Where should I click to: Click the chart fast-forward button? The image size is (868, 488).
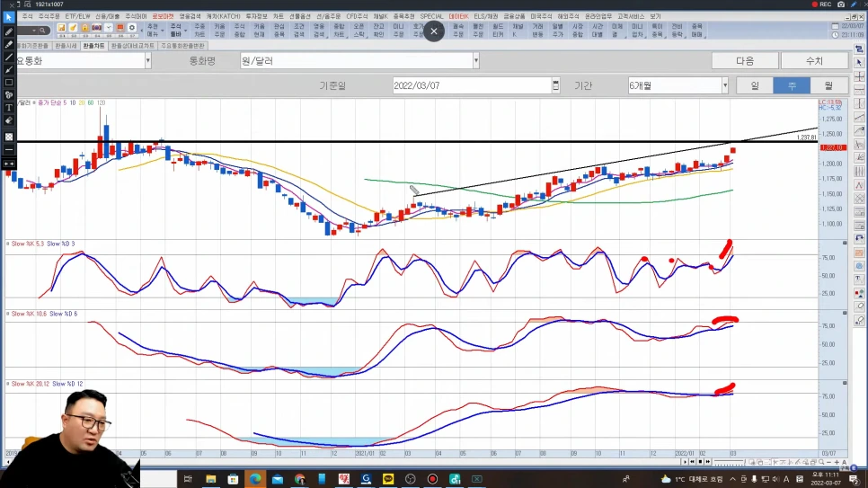(x=707, y=462)
